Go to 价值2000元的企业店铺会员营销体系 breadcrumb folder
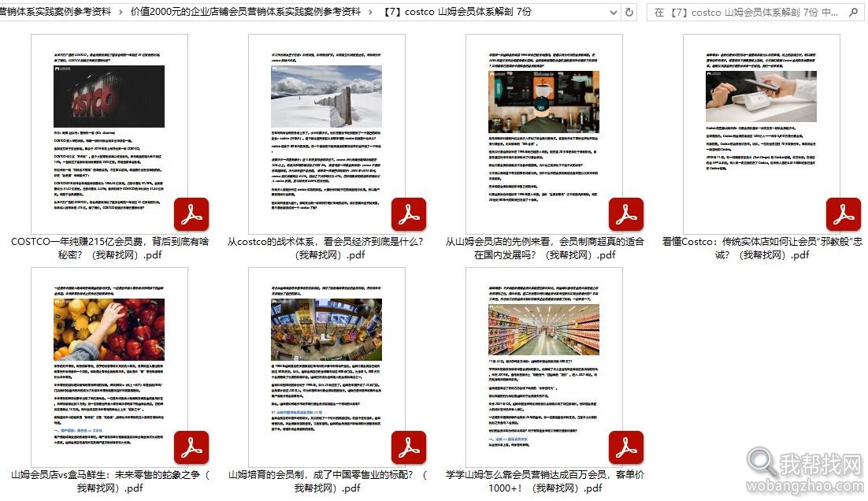Screen dimensions: 868x501 tap(245, 12)
